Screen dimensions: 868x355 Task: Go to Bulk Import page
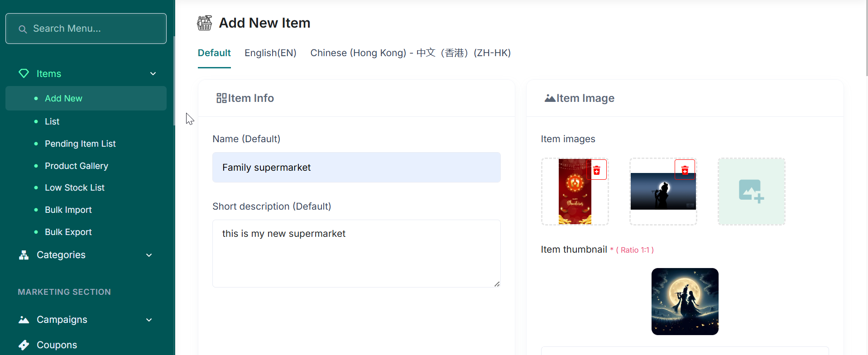click(x=68, y=210)
